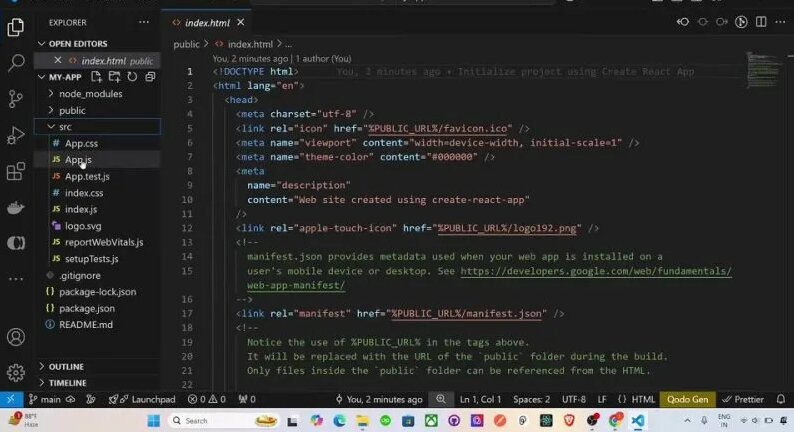Open the Explorer view in activity bar

[x=16, y=27]
